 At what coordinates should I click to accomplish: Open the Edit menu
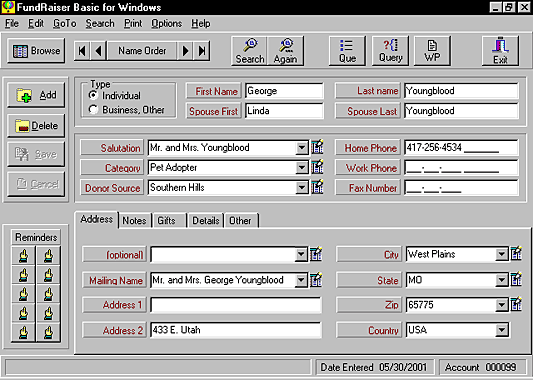click(36, 23)
